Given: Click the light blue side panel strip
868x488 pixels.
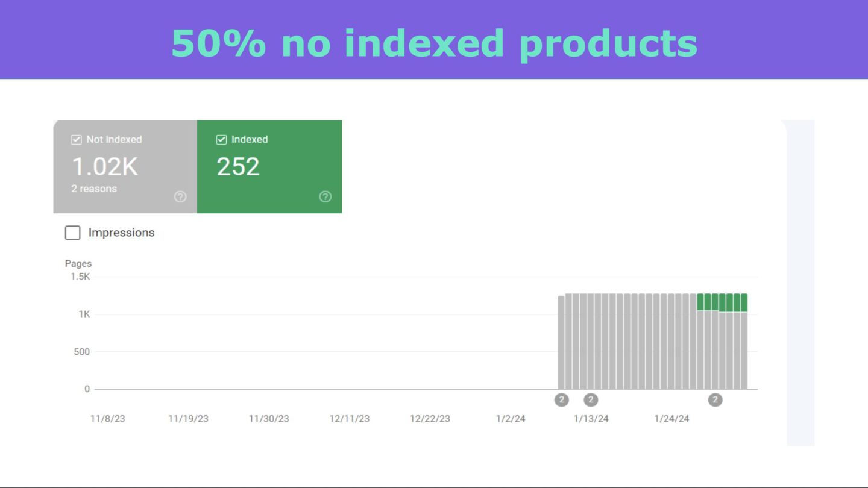Looking at the screenshot, I should pyautogui.click(x=800, y=283).
